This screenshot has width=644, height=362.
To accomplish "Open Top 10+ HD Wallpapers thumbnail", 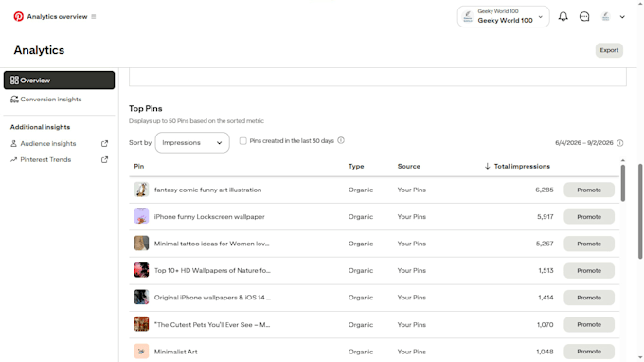I will point(141,270).
